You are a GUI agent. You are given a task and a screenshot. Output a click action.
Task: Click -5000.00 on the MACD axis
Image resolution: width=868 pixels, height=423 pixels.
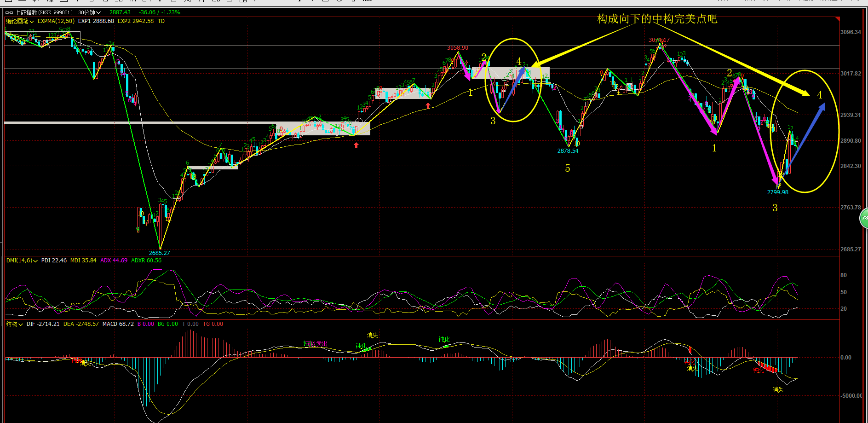point(852,396)
